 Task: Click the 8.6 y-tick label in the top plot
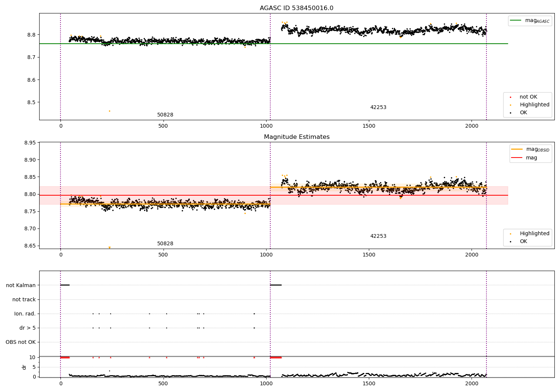31,80
